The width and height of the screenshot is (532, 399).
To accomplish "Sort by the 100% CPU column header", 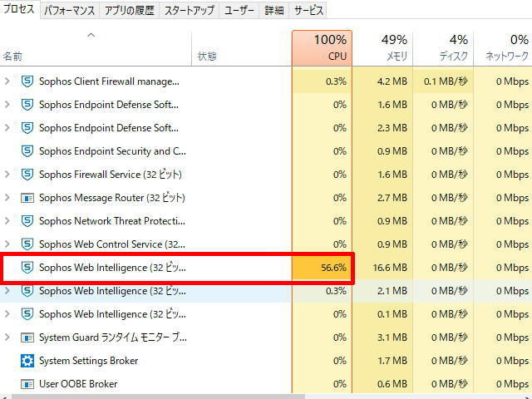I will 322,48.
